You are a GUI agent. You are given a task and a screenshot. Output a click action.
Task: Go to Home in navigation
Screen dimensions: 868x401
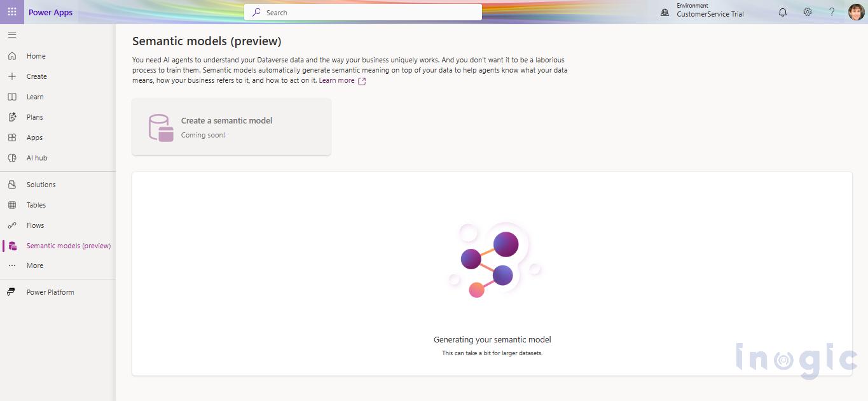point(57,56)
